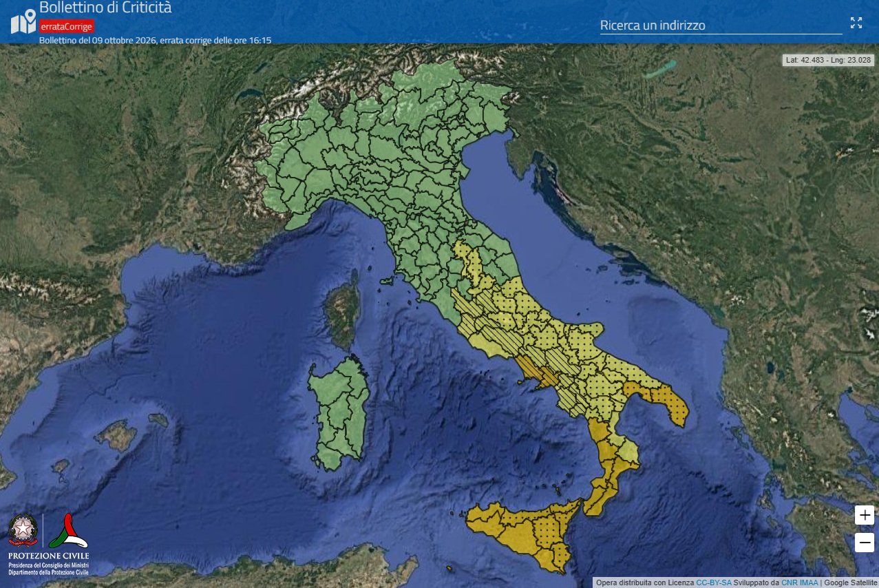Screen dimensions: 879x588
Task: Select the Sardinia region on the map
Action: [339, 413]
